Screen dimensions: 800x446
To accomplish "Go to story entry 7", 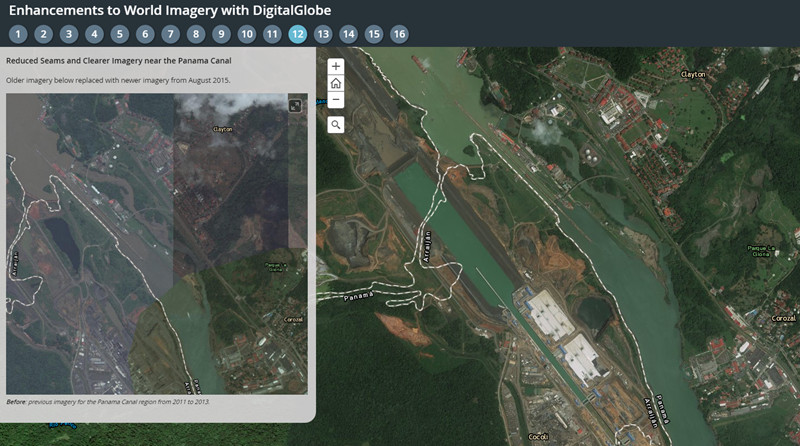I will 170,34.
